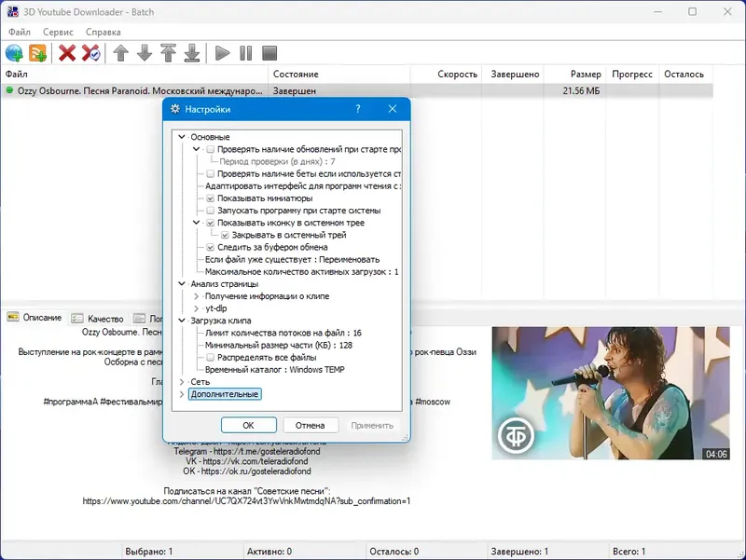Pause downloads with the pause icon
The image size is (746, 560).
[x=246, y=53]
